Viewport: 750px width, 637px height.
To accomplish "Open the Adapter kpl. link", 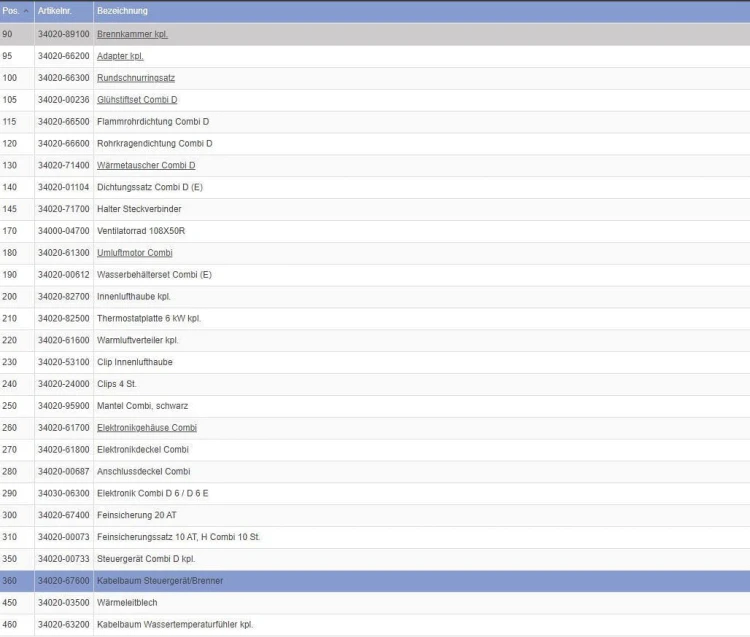I will point(120,56).
